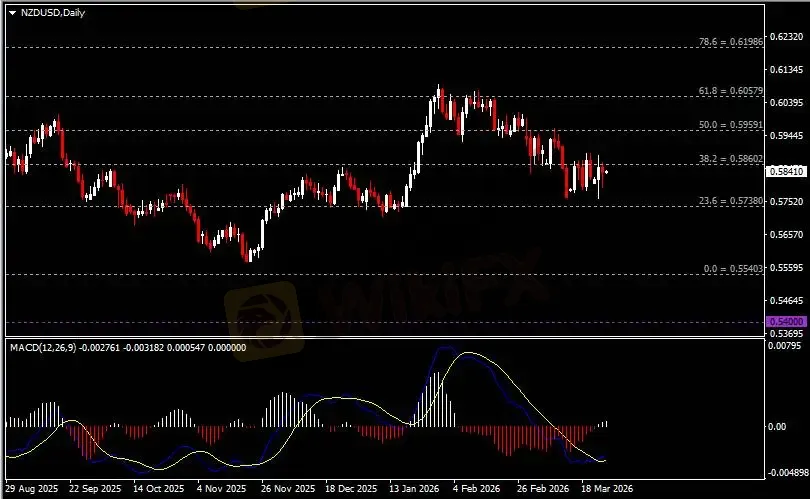Image resolution: width=810 pixels, height=499 pixels.
Task: Click the current price tag 0.58410
Action: click(786, 171)
